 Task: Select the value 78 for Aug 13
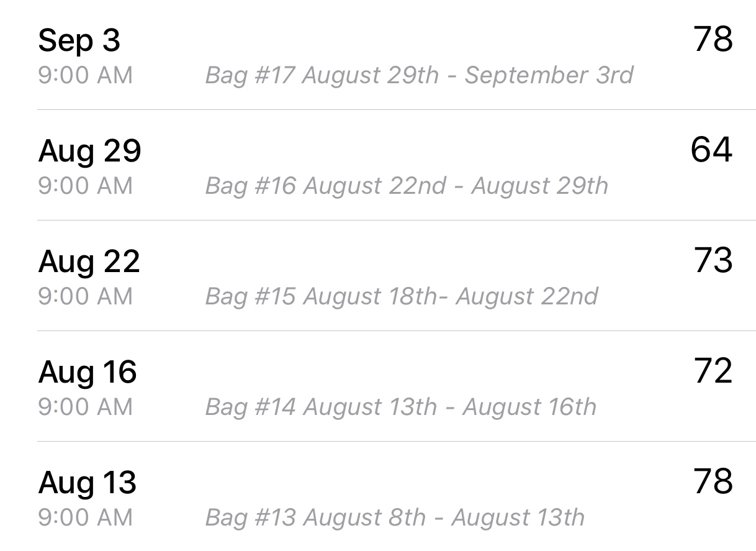pos(713,481)
